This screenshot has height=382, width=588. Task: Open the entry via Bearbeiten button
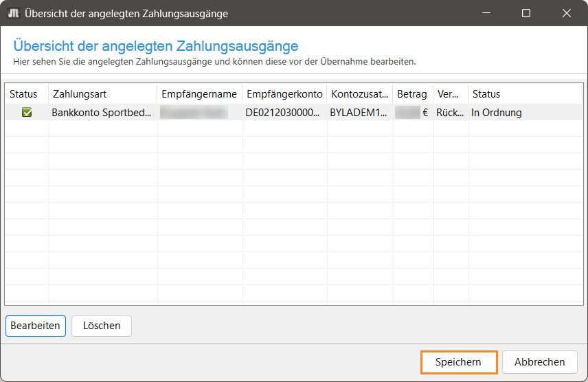click(36, 326)
